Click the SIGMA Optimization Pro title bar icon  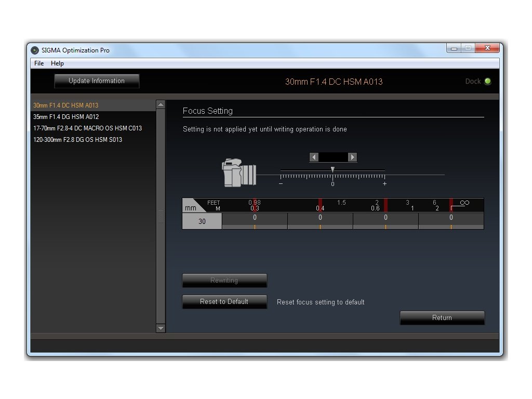point(35,50)
